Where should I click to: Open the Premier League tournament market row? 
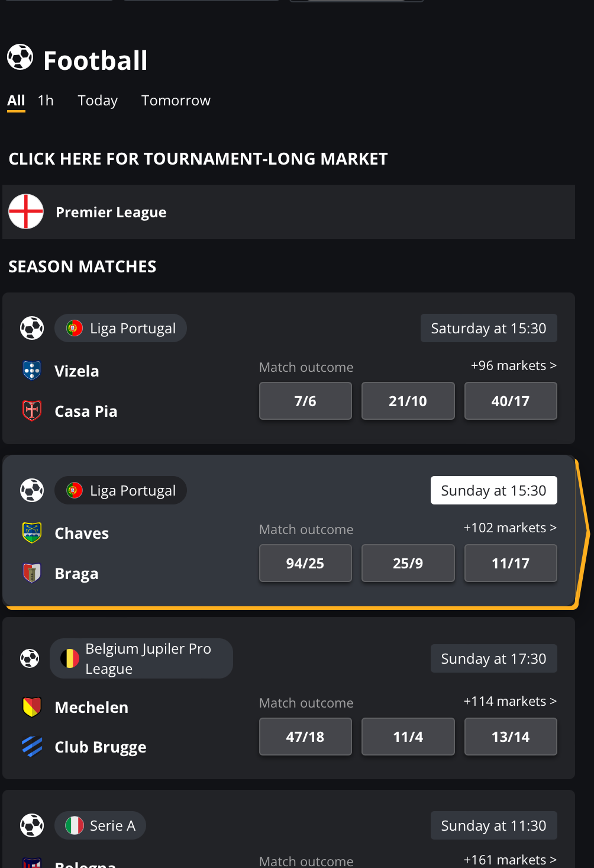click(289, 212)
